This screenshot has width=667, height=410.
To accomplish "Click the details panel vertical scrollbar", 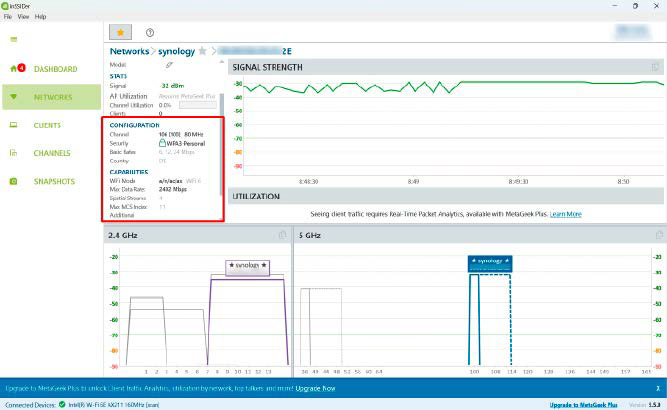I will coord(221,145).
